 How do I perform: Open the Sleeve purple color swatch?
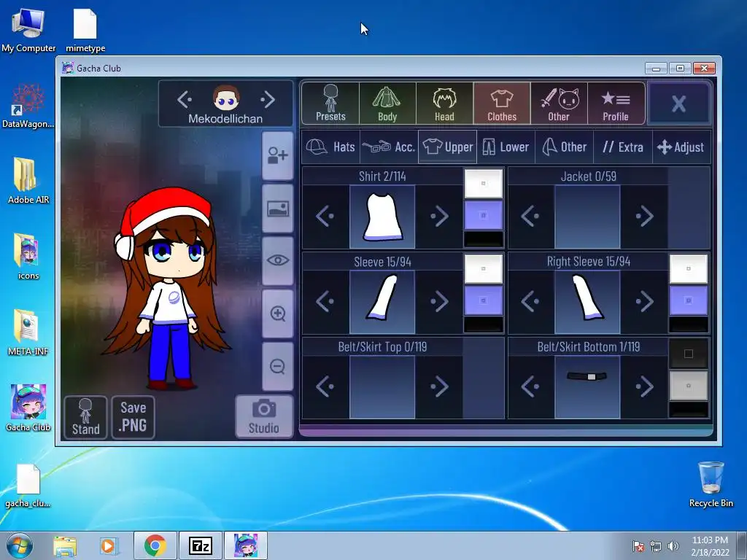[484, 300]
